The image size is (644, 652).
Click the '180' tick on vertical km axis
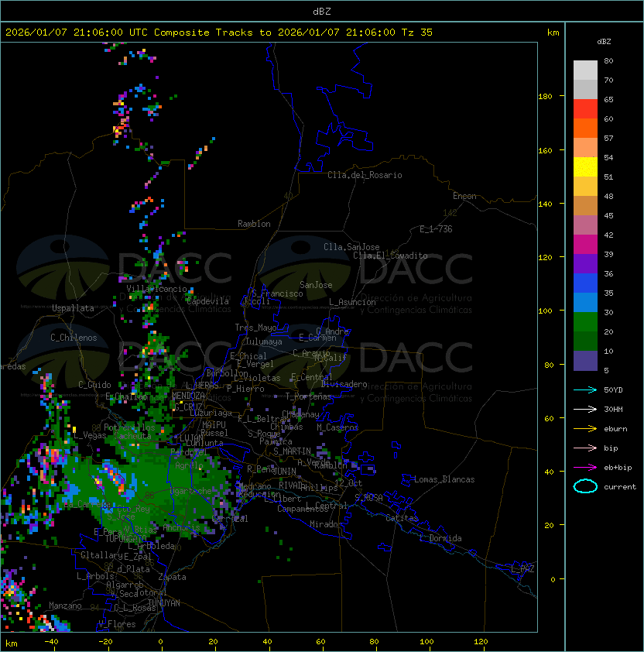click(545, 97)
